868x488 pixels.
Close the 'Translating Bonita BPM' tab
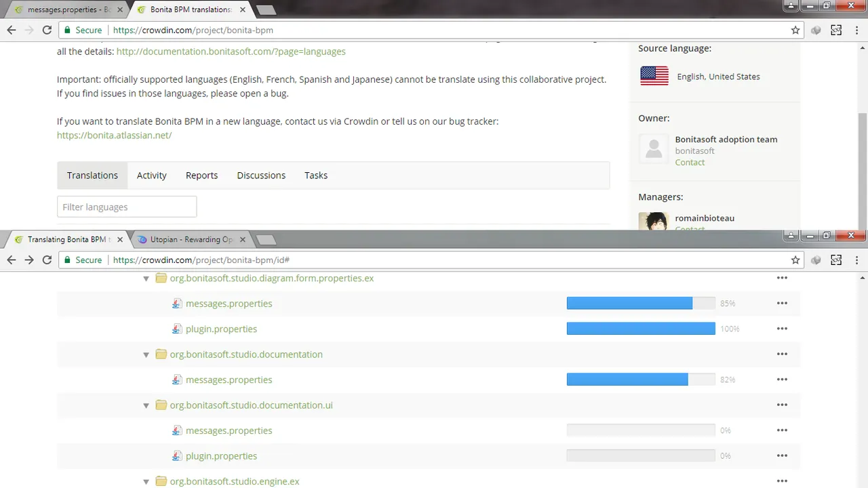(120, 239)
